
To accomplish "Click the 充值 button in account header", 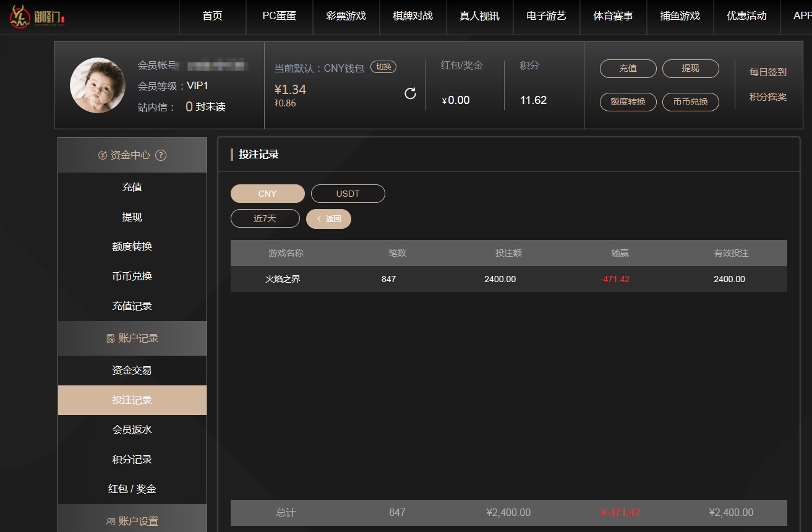I will [628, 69].
